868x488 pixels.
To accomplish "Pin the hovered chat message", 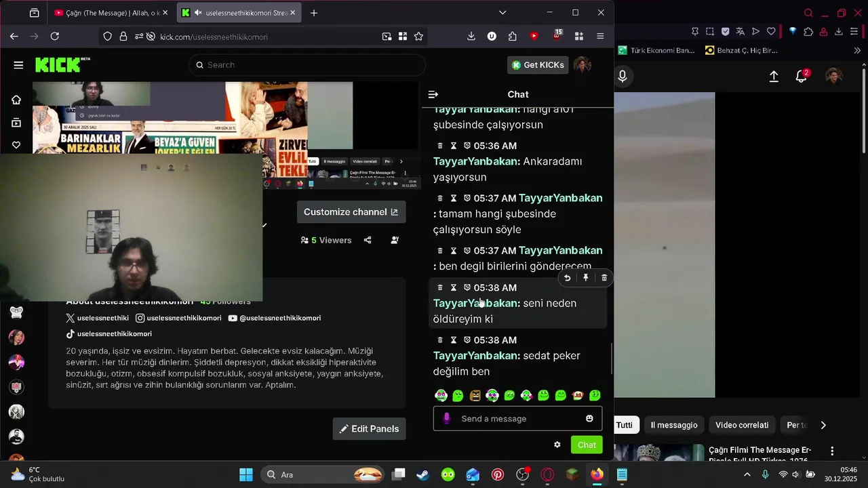I will 586,278.
